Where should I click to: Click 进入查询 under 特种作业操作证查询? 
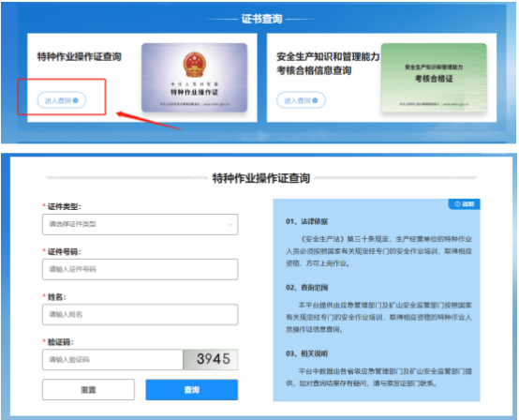click(x=62, y=100)
